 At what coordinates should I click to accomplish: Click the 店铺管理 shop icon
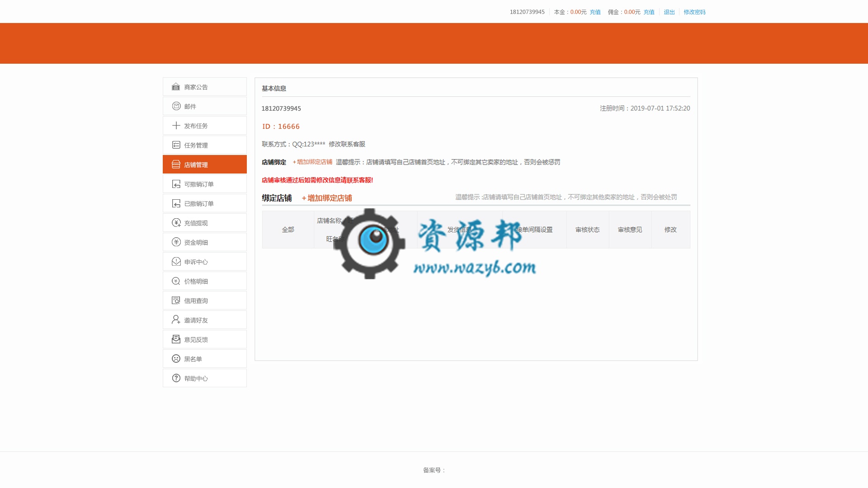point(176,164)
